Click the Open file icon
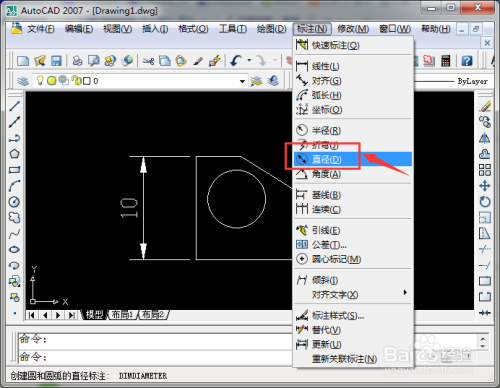The width and height of the screenshot is (500, 388). pos(40,61)
